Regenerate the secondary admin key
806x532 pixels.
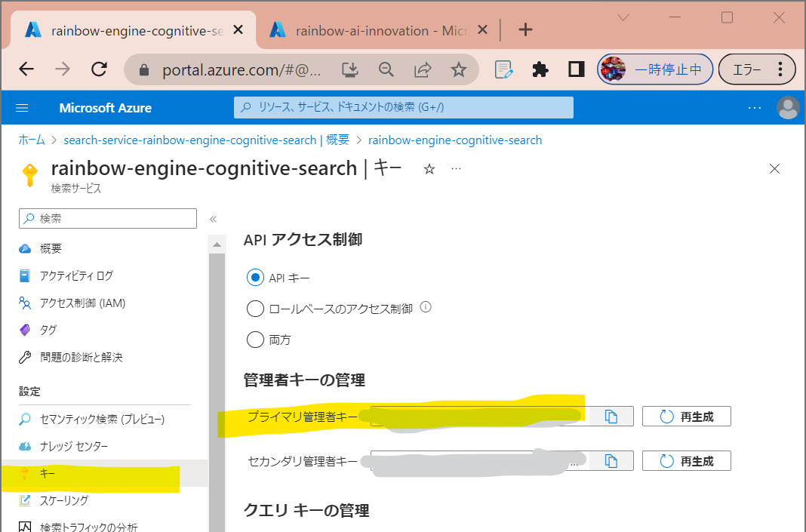pos(687,461)
